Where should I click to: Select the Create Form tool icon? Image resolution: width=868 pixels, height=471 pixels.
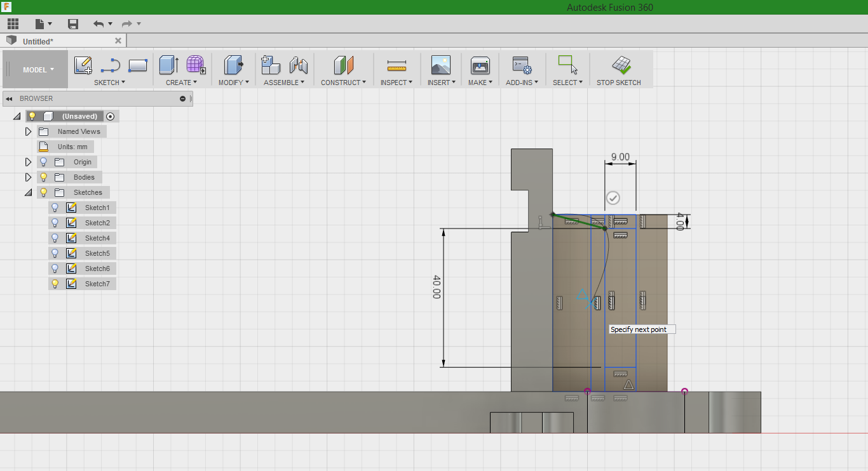point(196,65)
